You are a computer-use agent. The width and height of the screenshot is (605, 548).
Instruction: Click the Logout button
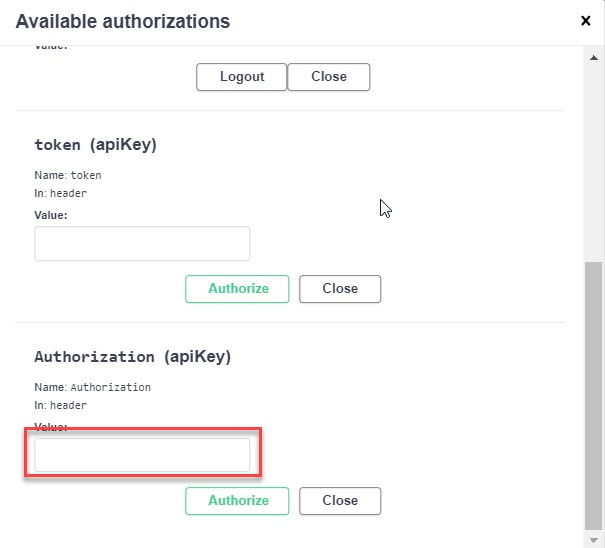point(242,77)
